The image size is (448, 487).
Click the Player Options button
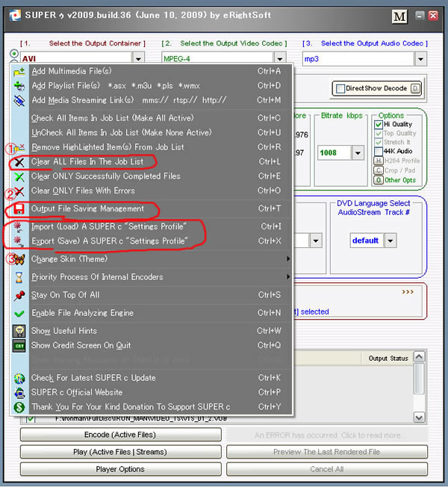[x=120, y=469]
